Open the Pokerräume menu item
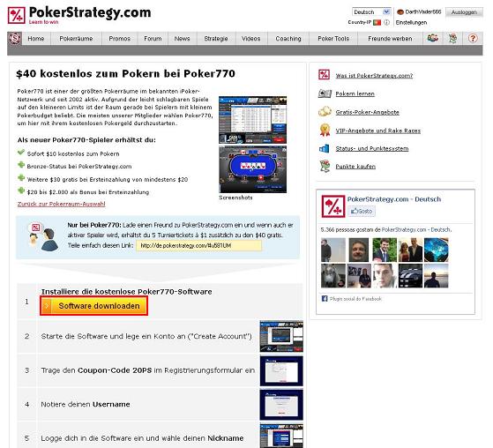This screenshot has width=493, height=448. tap(76, 38)
